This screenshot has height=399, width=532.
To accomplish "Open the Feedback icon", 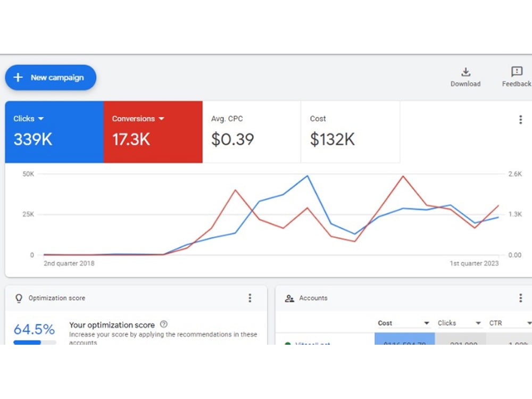I will pos(517,72).
